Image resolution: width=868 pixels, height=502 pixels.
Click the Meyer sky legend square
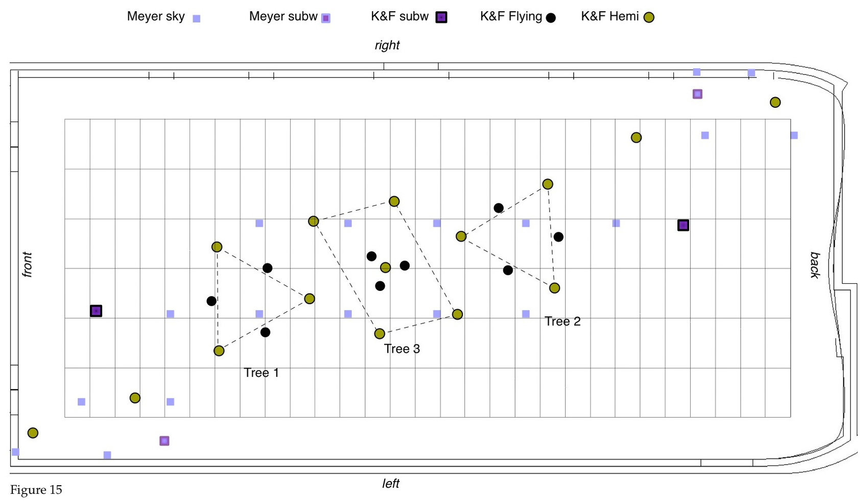coord(196,19)
